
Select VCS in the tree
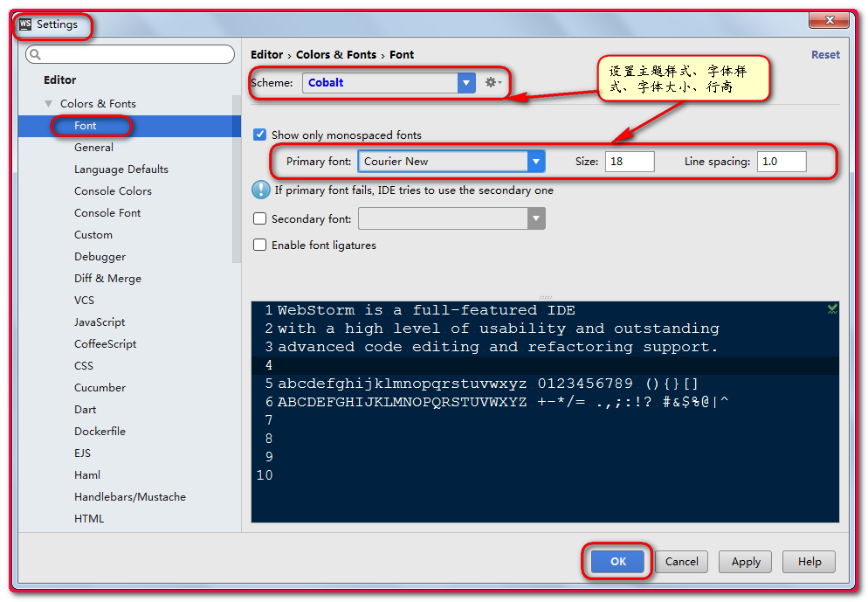(84, 301)
